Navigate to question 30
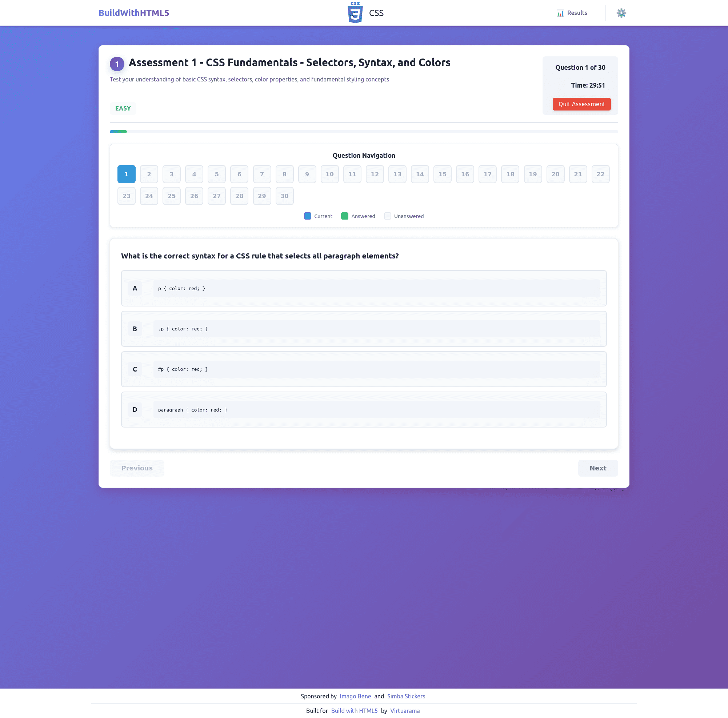The width and height of the screenshot is (728, 718). click(284, 196)
